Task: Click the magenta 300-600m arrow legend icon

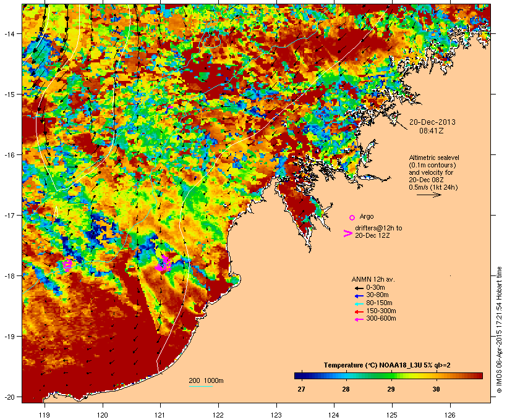Action: pyautogui.click(x=359, y=319)
